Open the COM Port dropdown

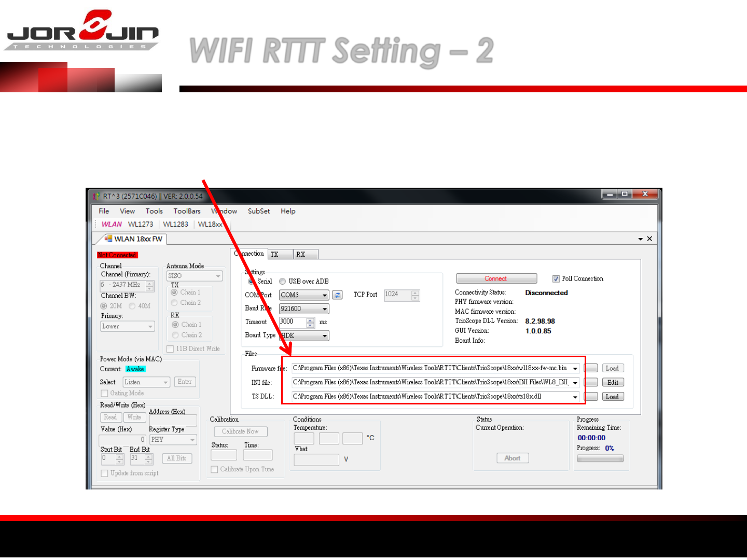click(x=325, y=295)
